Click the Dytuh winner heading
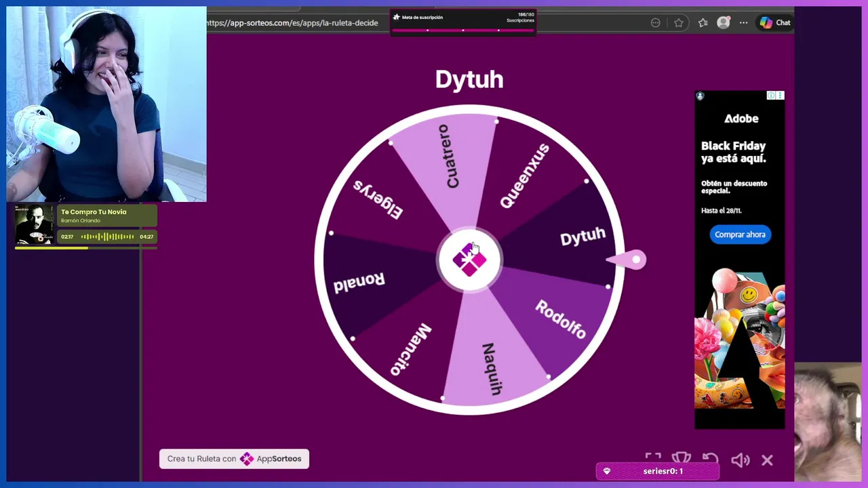This screenshot has height=488, width=868. (469, 79)
